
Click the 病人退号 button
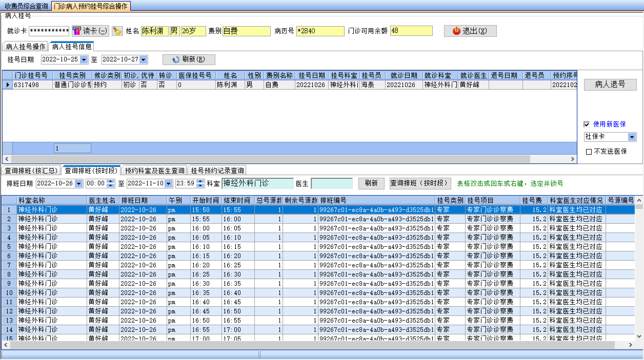[610, 84]
